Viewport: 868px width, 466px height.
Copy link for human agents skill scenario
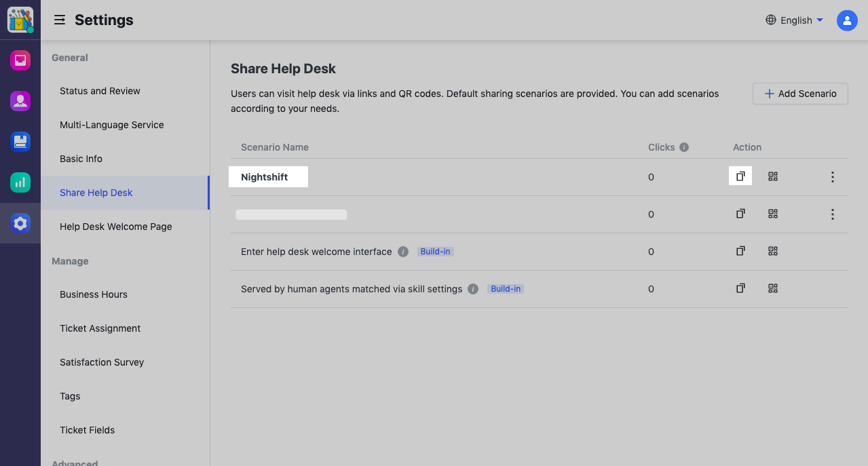click(x=740, y=288)
